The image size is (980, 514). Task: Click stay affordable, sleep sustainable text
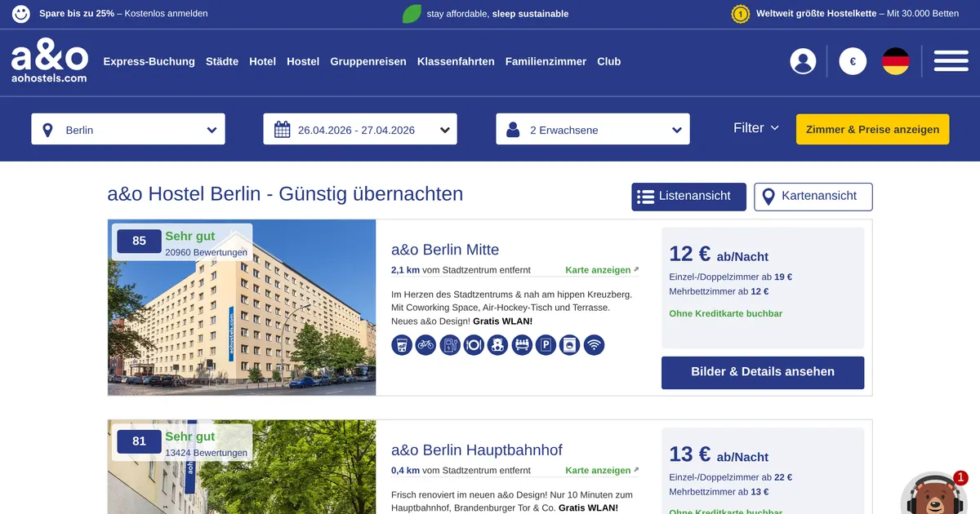pos(497,14)
